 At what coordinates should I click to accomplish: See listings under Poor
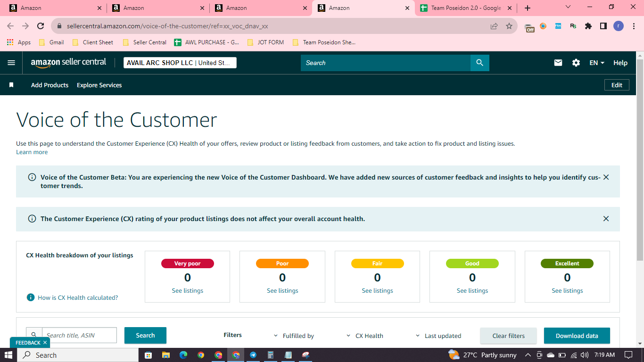pyautogui.click(x=282, y=290)
